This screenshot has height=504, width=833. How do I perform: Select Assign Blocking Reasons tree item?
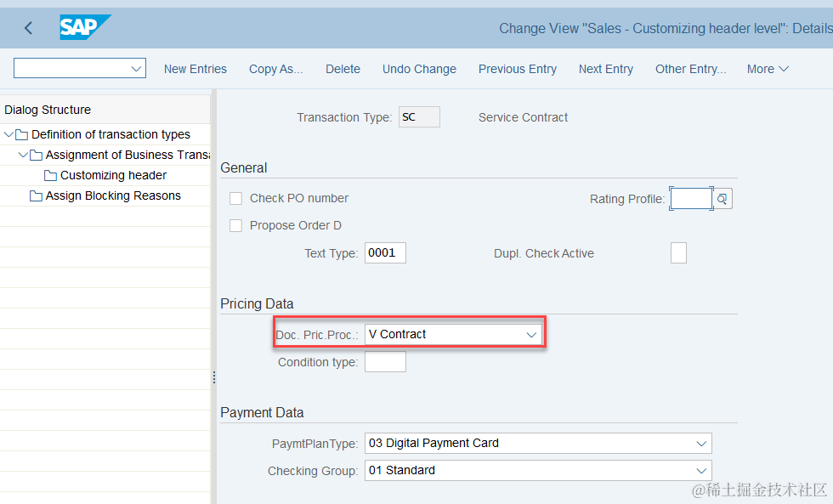pos(112,196)
